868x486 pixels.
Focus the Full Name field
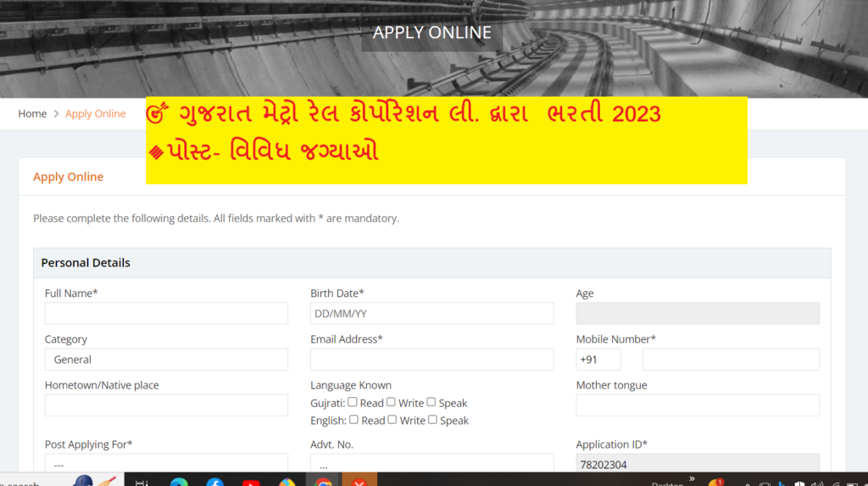(x=166, y=313)
